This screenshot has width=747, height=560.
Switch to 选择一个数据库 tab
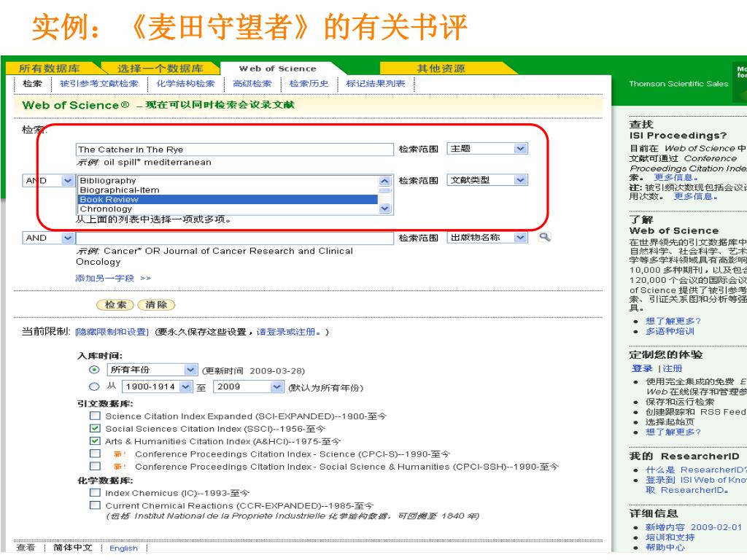(x=160, y=69)
